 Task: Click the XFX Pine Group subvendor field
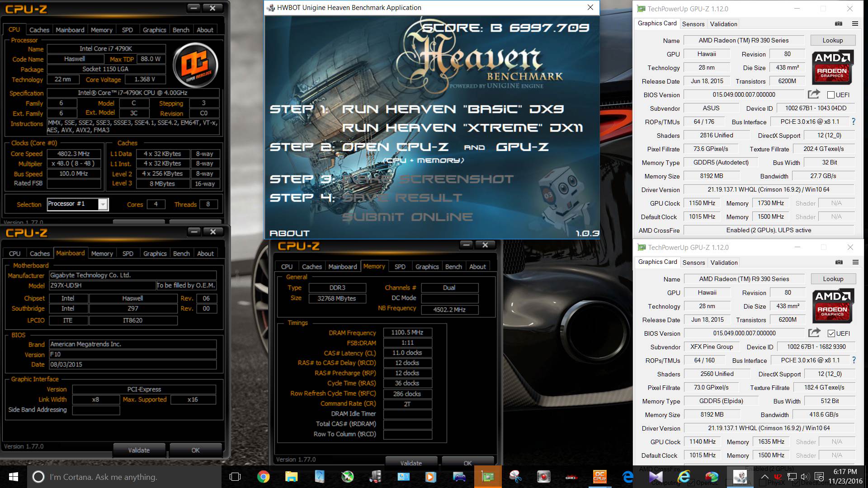712,347
